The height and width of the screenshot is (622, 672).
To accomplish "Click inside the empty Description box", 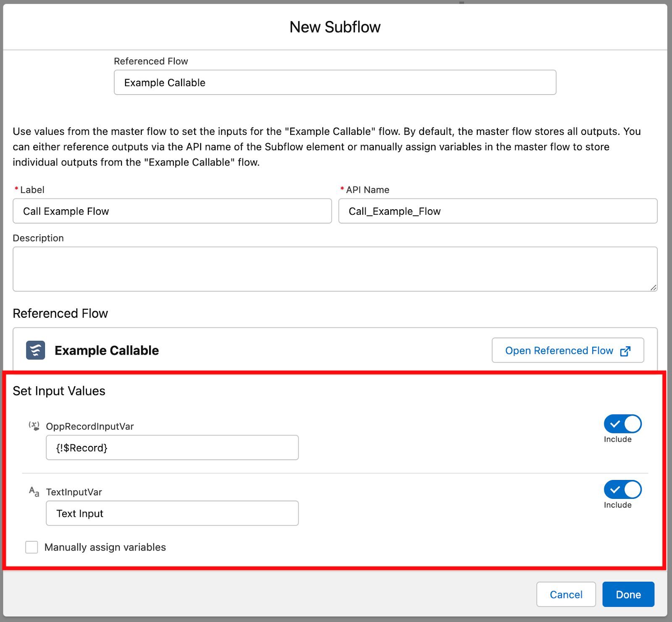I will point(335,269).
